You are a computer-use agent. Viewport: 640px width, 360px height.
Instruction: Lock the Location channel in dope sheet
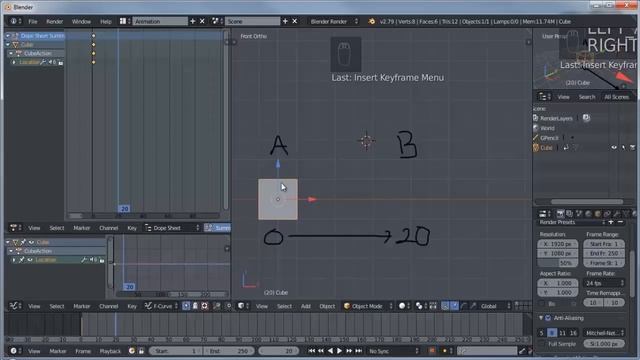coord(60,62)
